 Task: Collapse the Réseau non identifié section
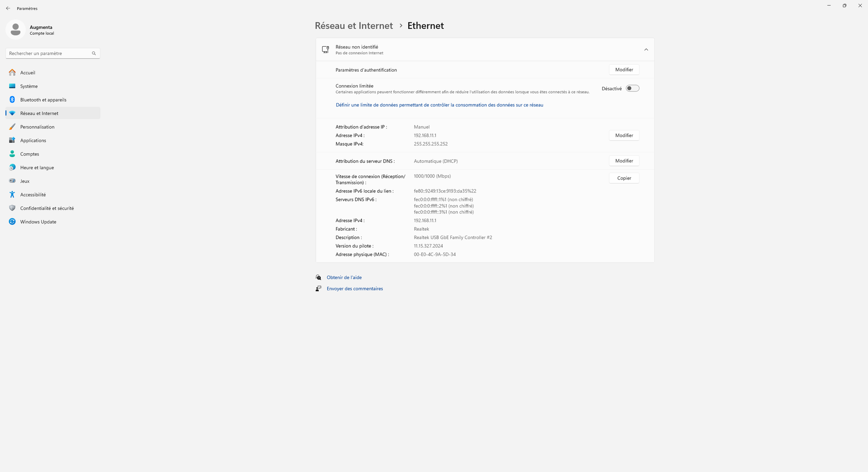646,50
